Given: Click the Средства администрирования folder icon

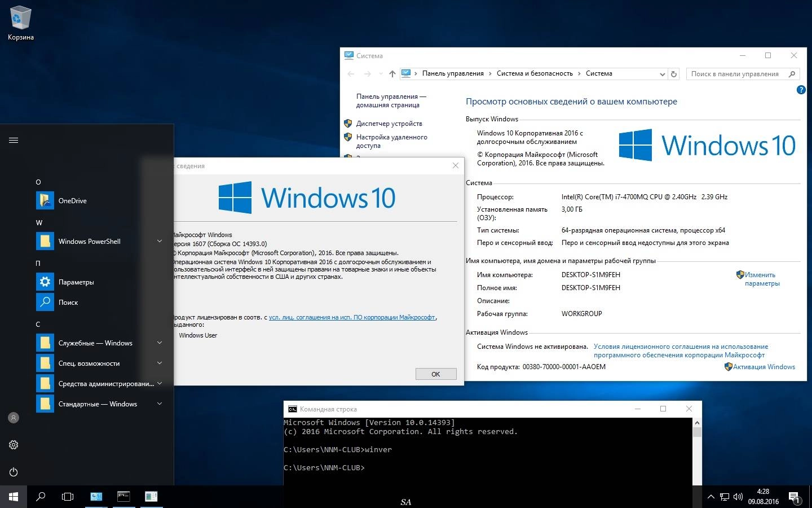Looking at the screenshot, I should coord(45,383).
